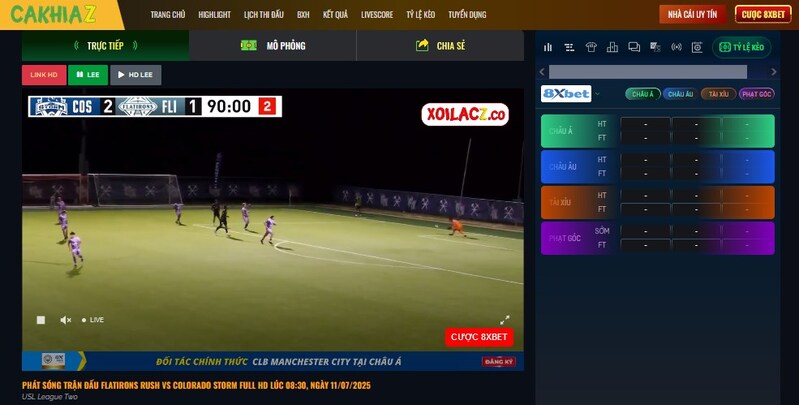Click Cược 8XBET button over video
The image size is (799, 405).
point(479,337)
